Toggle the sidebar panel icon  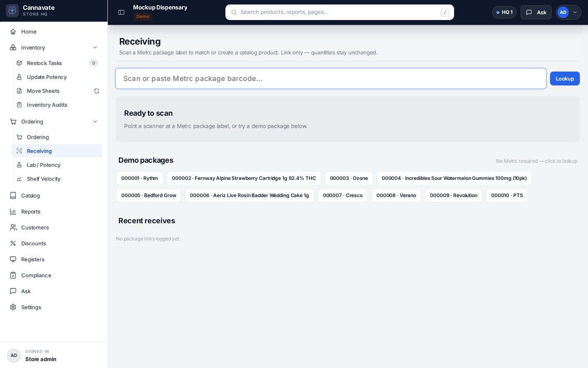121,12
